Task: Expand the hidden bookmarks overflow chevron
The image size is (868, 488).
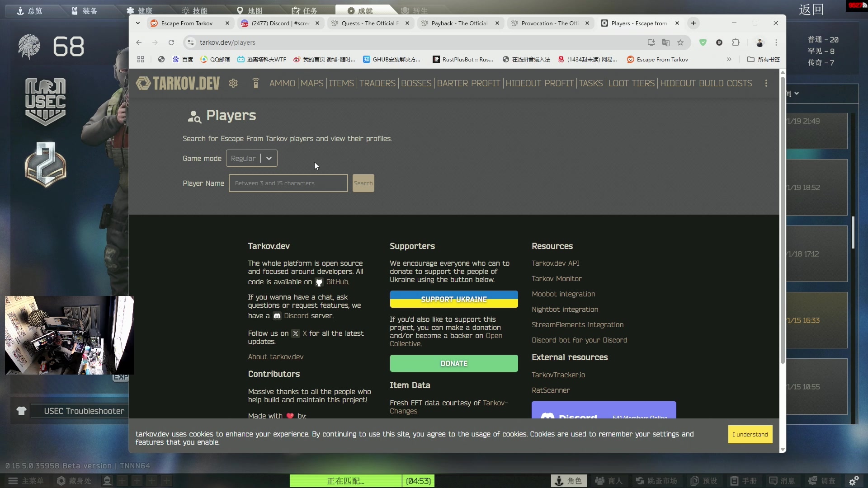Action: coord(729,59)
